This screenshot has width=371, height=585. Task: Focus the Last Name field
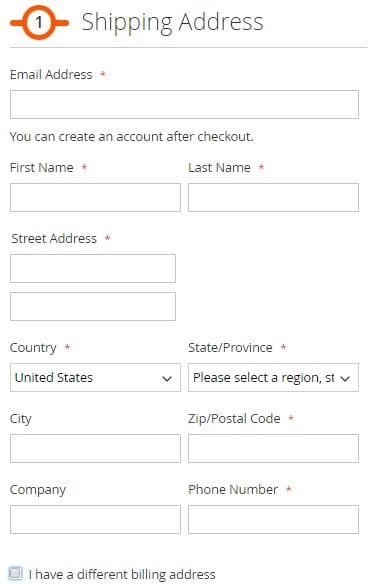click(x=273, y=197)
